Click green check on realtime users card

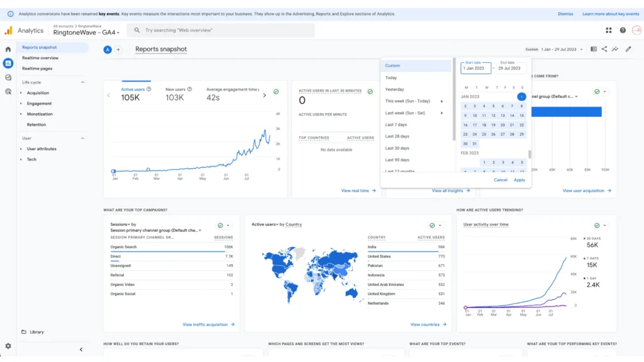click(370, 92)
